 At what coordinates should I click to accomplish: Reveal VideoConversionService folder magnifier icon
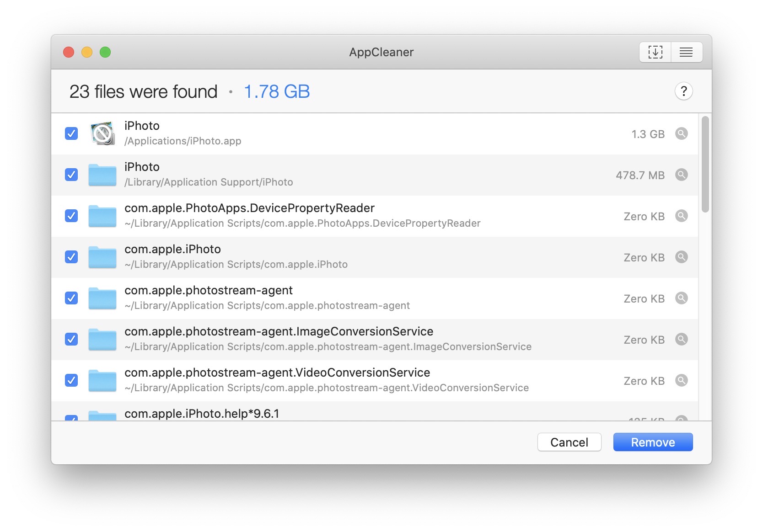tap(681, 380)
